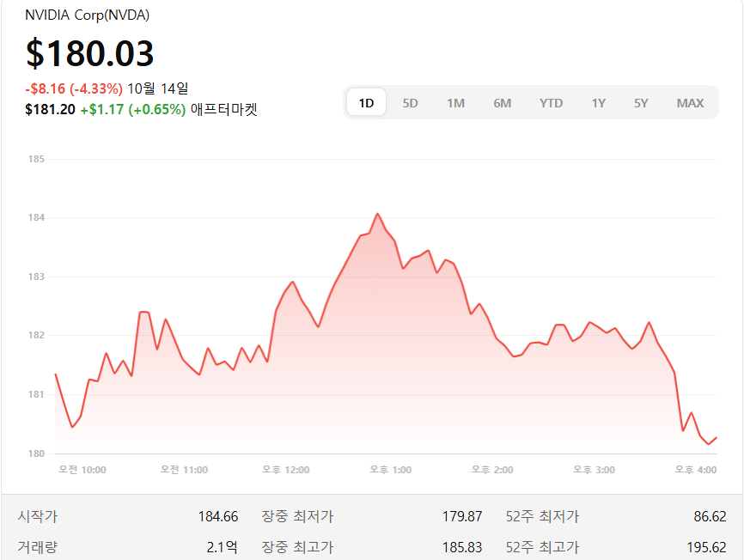This screenshot has width=744, height=560.
Task: Click the -$8.16 (-4.33%) change text
Action: (x=74, y=88)
